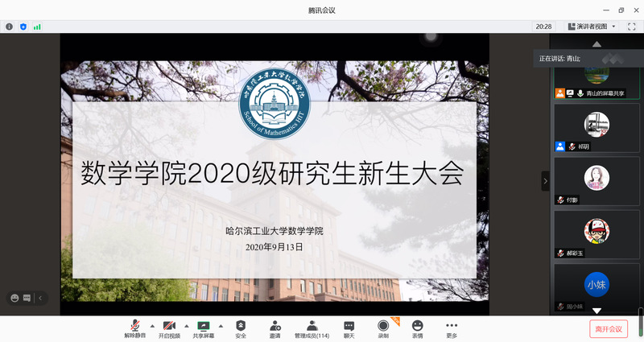Collapse the participant video sidebar
Image resolution: width=644 pixels, height=342 pixels.
click(x=545, y=181)
